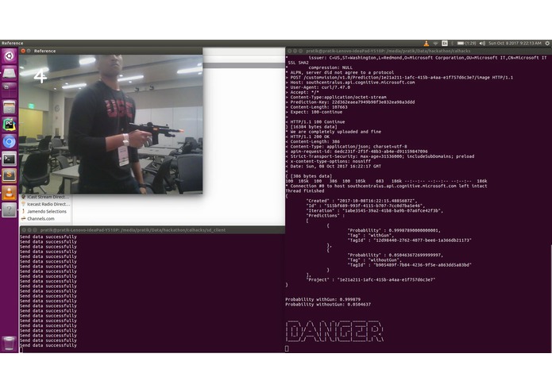
Task: Minimize the Reference window with grey button
Action: click(29, 51)
